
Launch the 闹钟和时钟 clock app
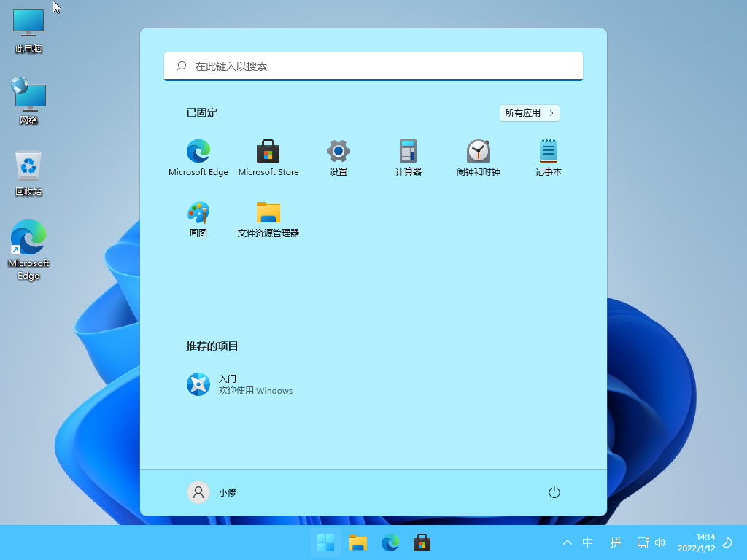tap(479, 157)
